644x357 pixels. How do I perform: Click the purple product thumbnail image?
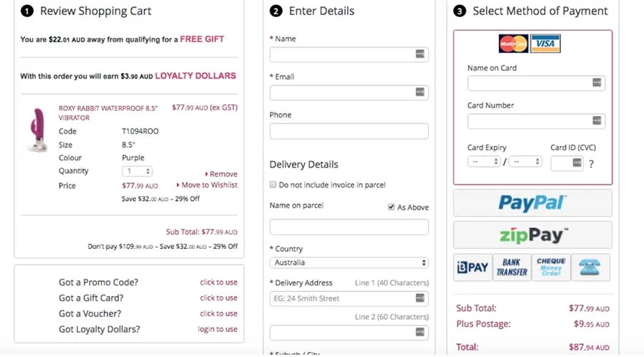click(36, 129)
